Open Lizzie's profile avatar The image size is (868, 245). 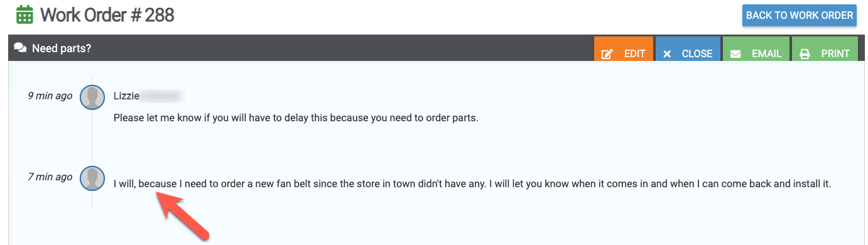[x=93, y=97]
